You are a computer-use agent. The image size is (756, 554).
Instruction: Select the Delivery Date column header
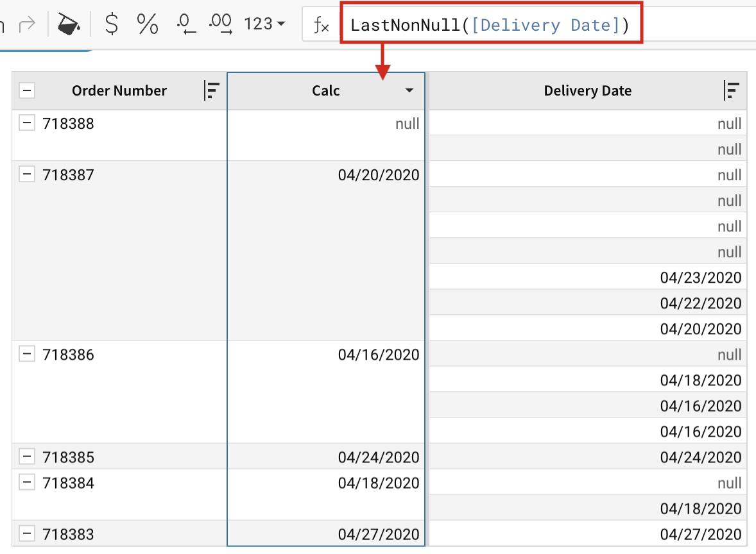click(587, 91)
